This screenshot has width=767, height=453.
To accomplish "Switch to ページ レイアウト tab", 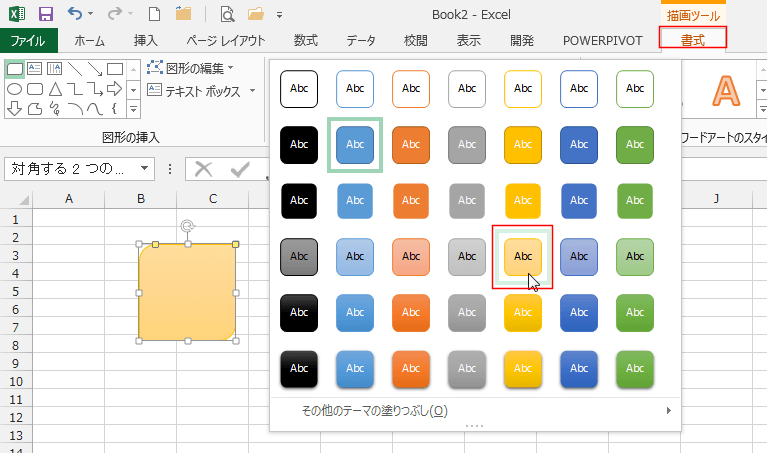I will coord(226,41).
